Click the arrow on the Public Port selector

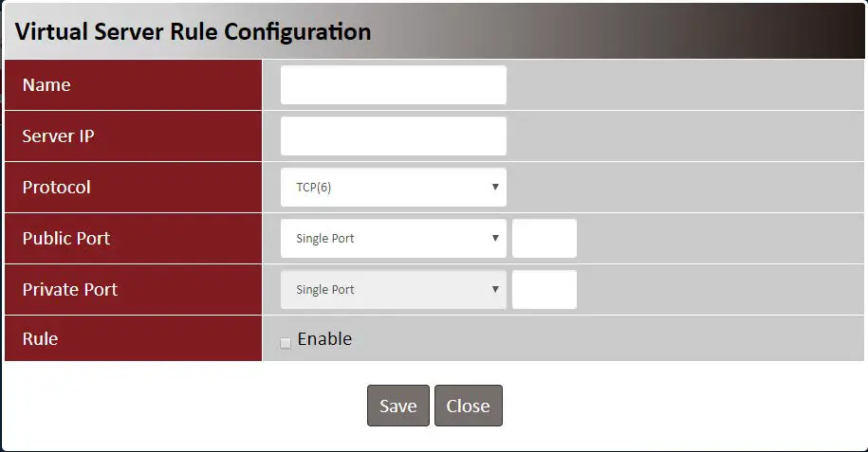[x=495, y=239]
